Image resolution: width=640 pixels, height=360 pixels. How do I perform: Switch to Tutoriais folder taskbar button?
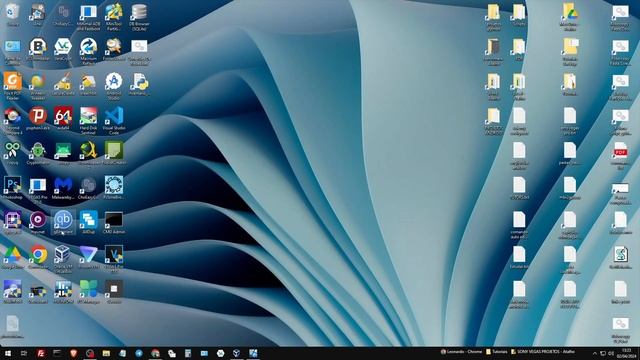497,351
